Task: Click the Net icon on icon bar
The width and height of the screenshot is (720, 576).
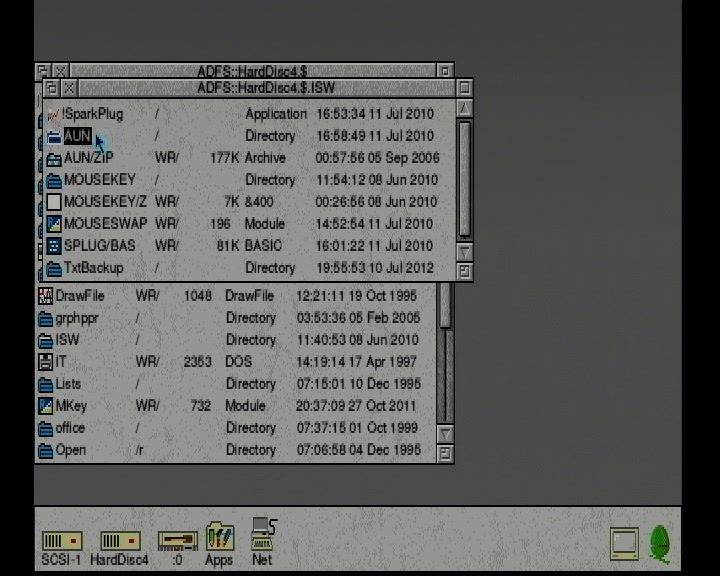Action: [x=263, y=534]
